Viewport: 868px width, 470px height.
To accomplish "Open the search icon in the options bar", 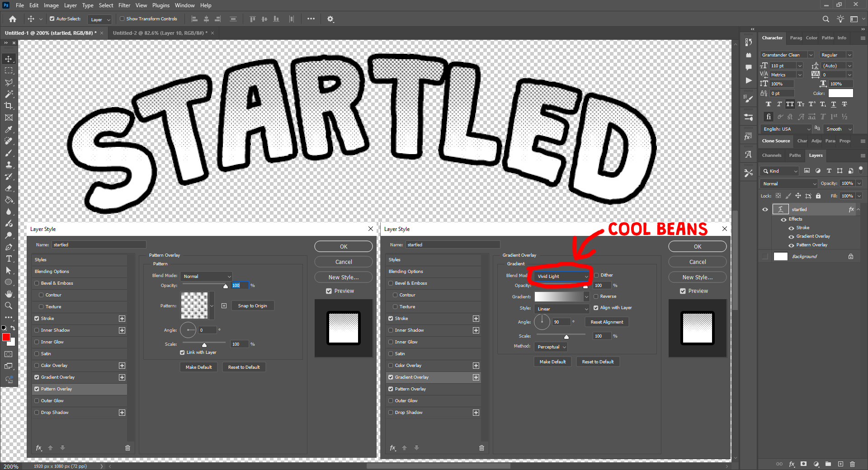I will pos(826,19).
